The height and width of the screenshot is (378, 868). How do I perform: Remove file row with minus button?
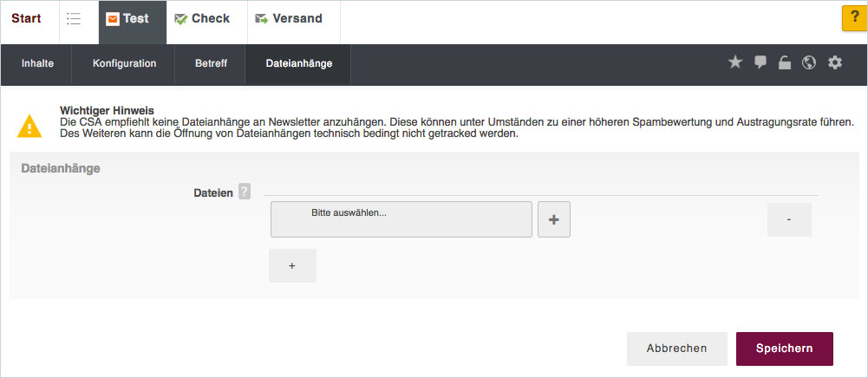[789, 220]
